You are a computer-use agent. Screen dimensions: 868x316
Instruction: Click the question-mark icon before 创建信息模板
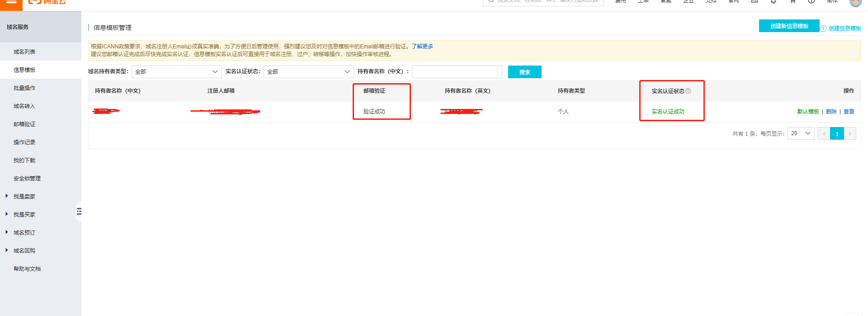[823, 28]
